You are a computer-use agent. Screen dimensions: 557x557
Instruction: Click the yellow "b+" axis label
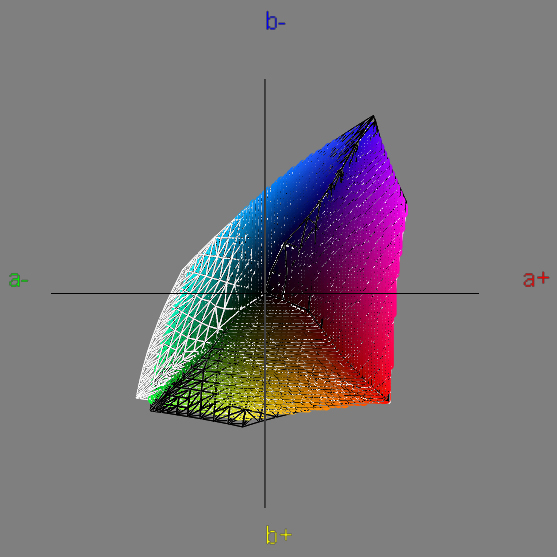coord(278,535)
